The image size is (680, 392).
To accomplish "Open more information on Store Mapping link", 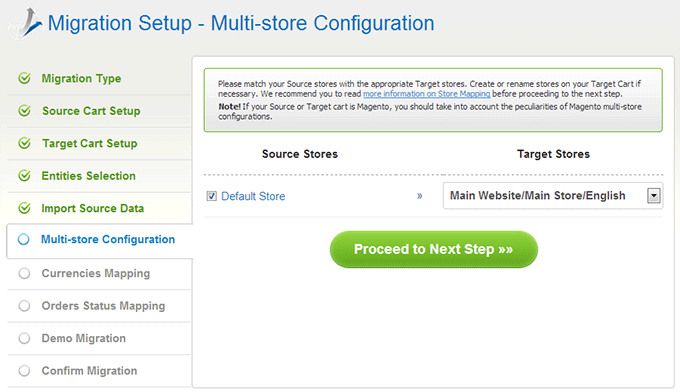I will pyautogui.click(x=426, y=94).
